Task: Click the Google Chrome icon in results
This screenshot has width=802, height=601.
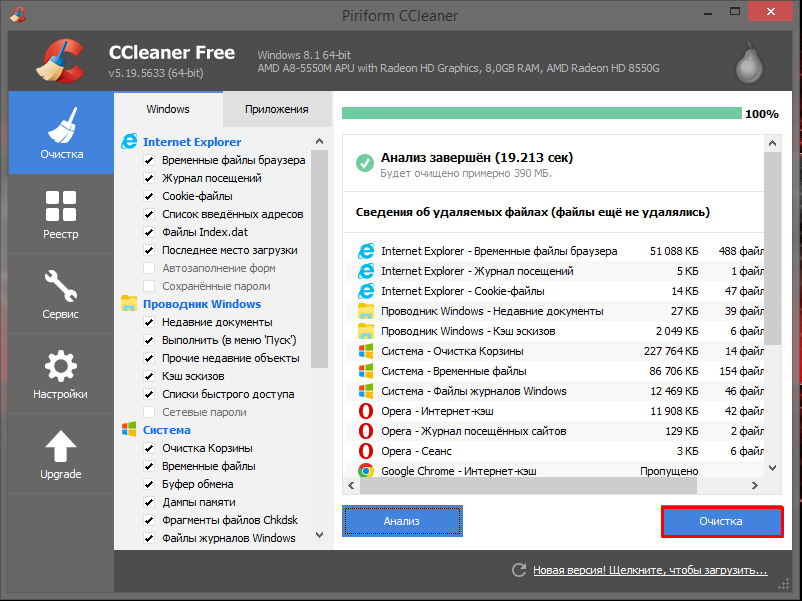Action: pos(366,471)
